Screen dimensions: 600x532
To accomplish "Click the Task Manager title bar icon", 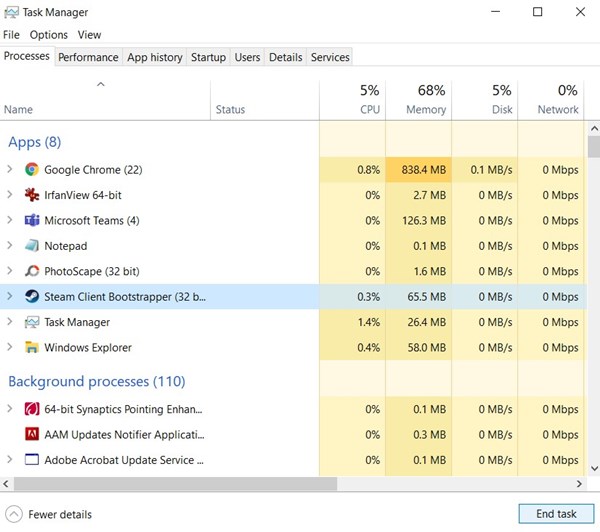I will (x=11, y=12).
